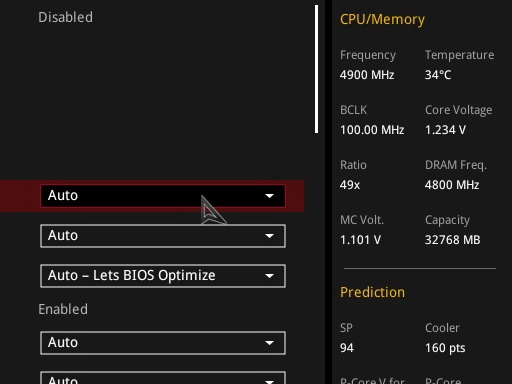Click the 1.234 V Core Voltage value
This screenshot has width=512, height=384.
(x=445, y=130)
